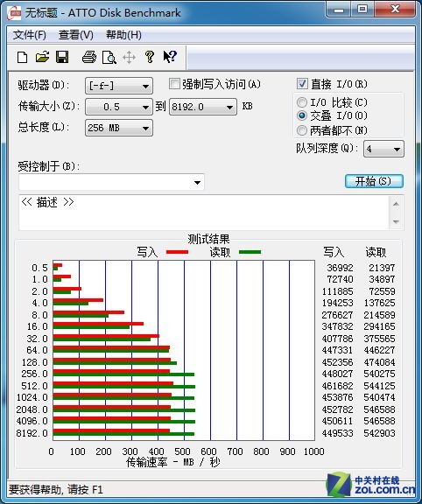
Task: Click the 512.0 row read value 544125
Action: click(x=379, y=386)
